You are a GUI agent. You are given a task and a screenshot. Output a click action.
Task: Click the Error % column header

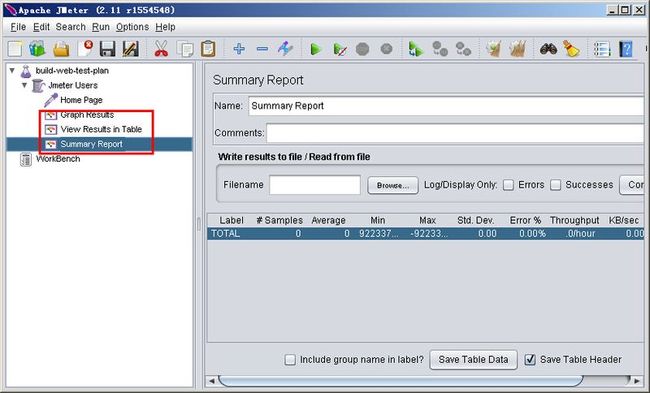pyautogui.click(x=525, y=221)
